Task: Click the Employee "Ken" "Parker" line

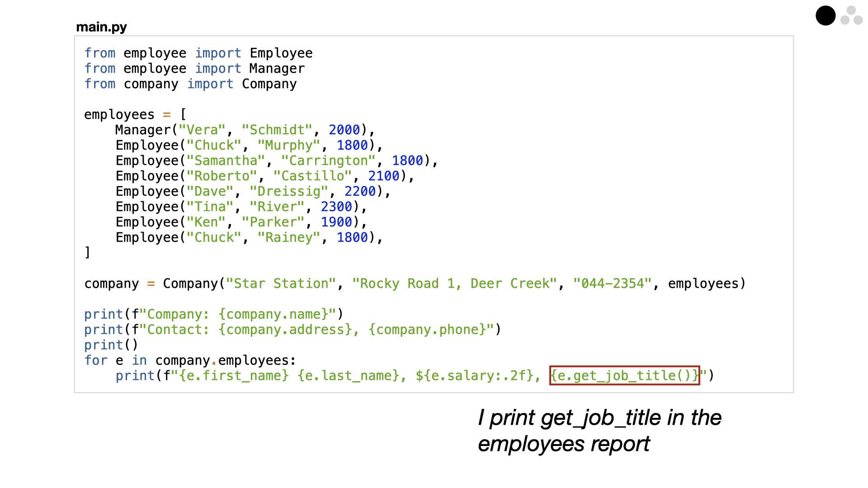Action: (x=241, y=222)
